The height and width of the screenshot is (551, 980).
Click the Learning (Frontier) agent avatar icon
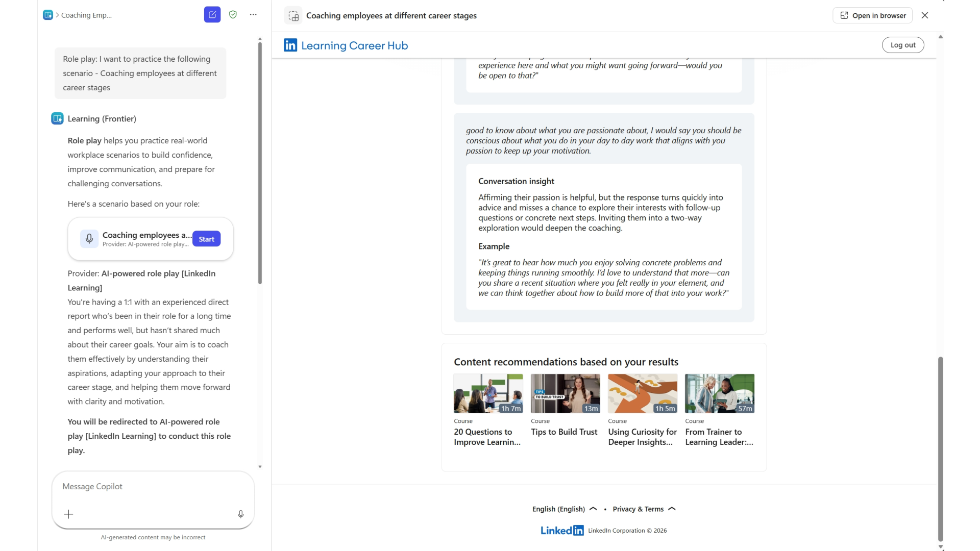point(57,119)
